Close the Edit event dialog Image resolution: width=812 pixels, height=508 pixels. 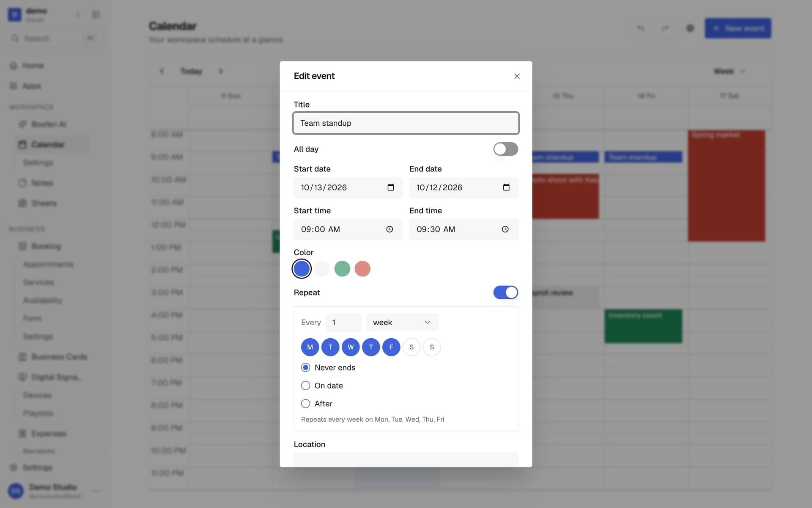517,76
